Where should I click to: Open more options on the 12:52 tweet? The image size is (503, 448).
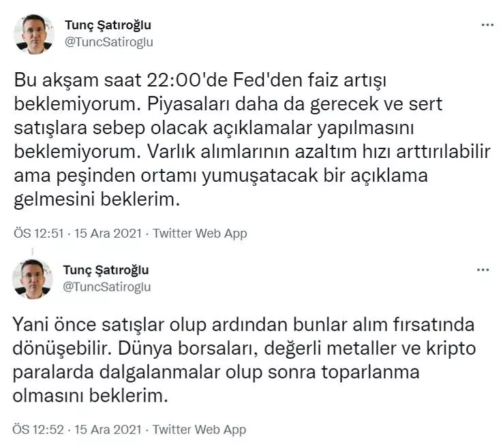point(483,270)
